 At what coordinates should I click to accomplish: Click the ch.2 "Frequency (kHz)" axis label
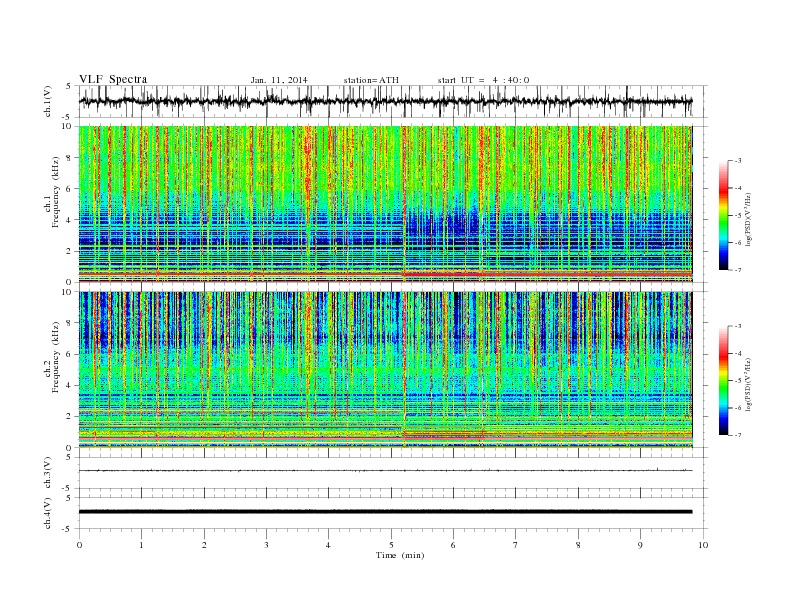point(55,356)
